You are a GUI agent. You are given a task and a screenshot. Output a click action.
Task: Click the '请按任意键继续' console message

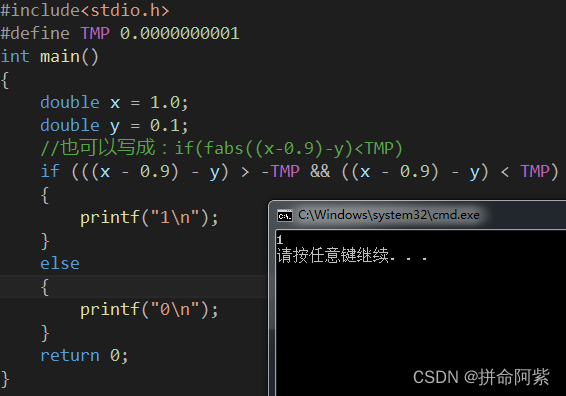(352, 255)
